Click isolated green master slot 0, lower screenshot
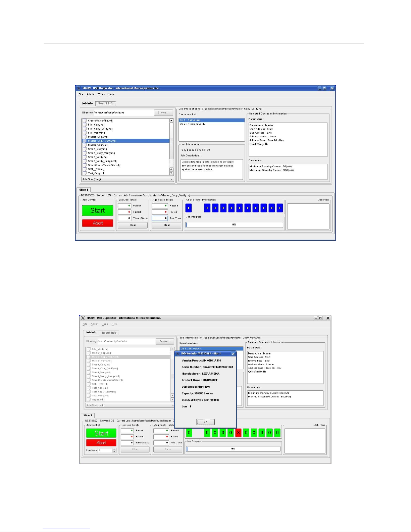Screen dimensions: 411x532 [190, 433]
